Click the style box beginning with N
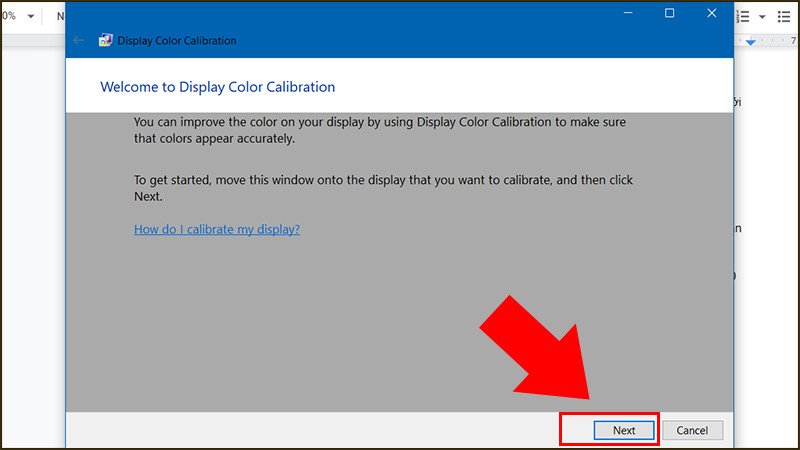This screenshot has width=800, height=450. point(60,16)
